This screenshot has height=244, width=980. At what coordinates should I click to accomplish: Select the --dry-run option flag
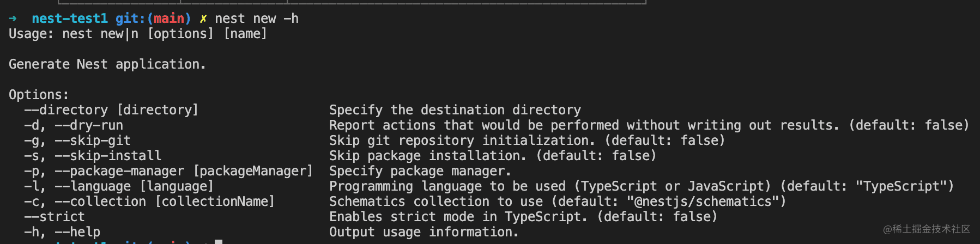89,125
